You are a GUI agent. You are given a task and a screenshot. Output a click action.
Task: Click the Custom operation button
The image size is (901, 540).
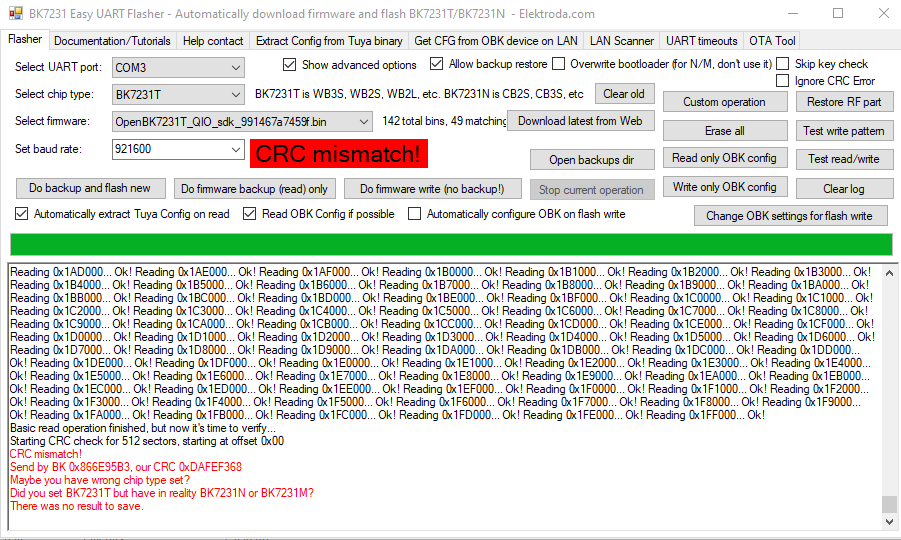point(725,102)
